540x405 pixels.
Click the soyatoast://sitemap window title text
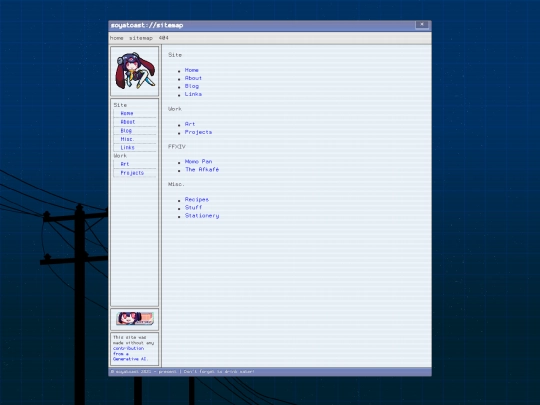tap(147, 25)
